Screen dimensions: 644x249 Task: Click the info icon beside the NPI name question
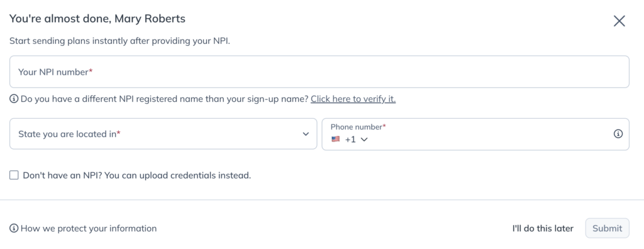(14, 99)
